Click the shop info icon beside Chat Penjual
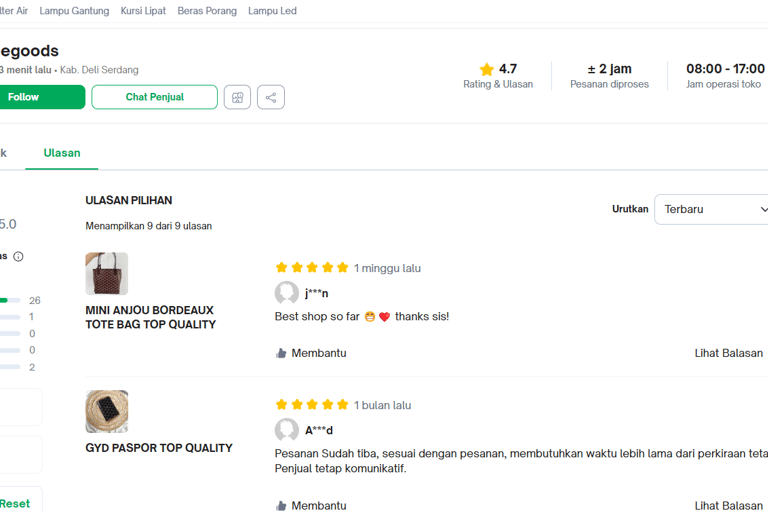The image size is (768, 513). [237, 97]
